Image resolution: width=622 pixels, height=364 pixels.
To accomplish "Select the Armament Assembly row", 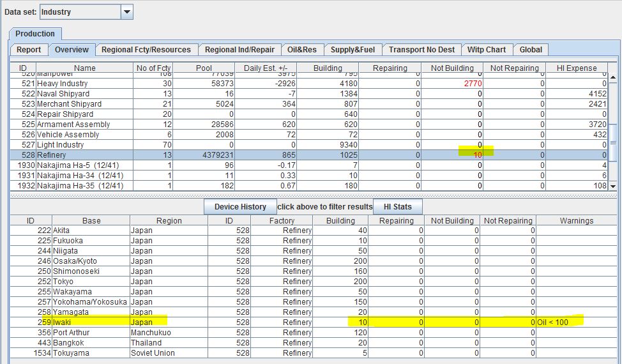I will pyautogui.click(x=308, y=125).
